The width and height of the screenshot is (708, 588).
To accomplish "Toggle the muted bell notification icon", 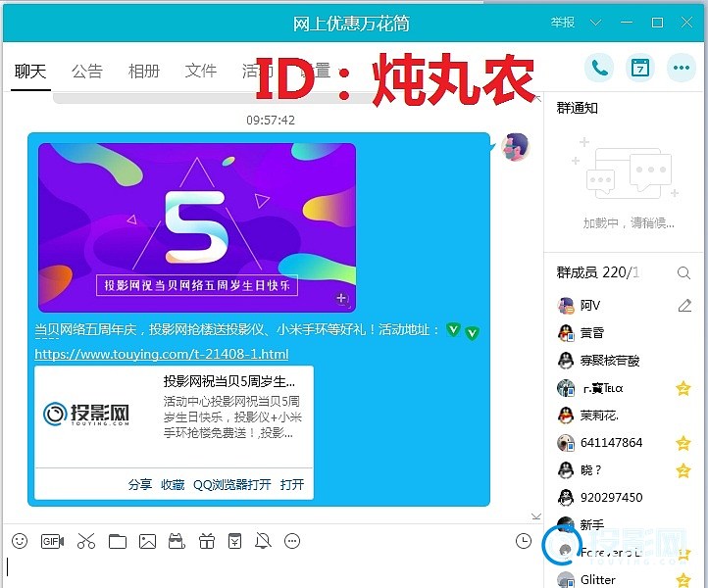I will [263, 541].
